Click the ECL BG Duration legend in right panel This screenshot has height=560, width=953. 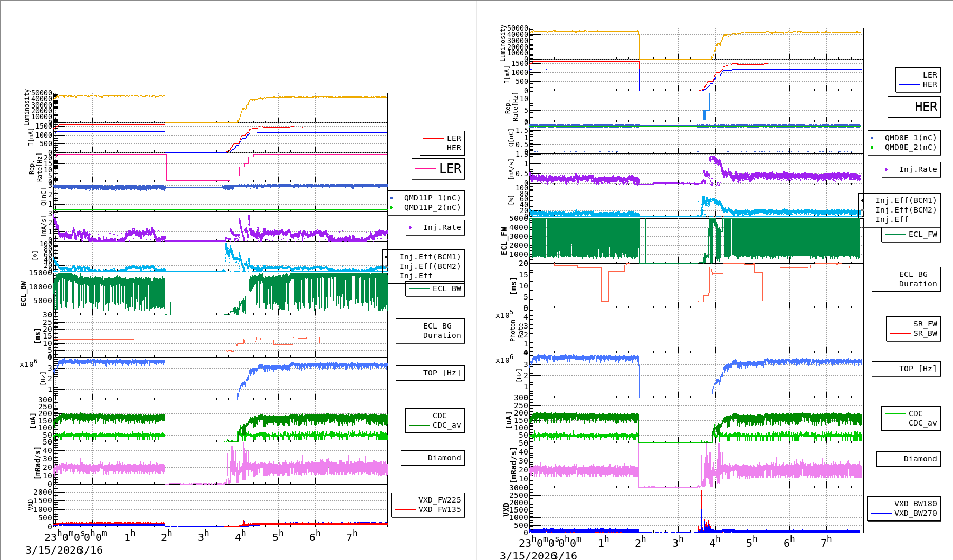pos(907,279)
